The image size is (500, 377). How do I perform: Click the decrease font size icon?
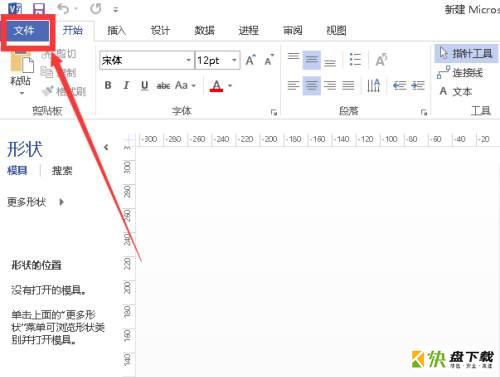click(269, 60)
